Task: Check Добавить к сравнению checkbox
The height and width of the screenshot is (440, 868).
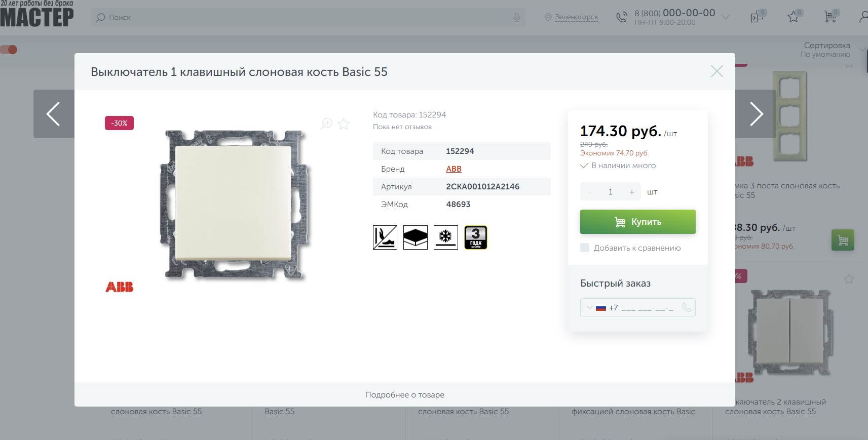Action: click(x=585, y=248)
